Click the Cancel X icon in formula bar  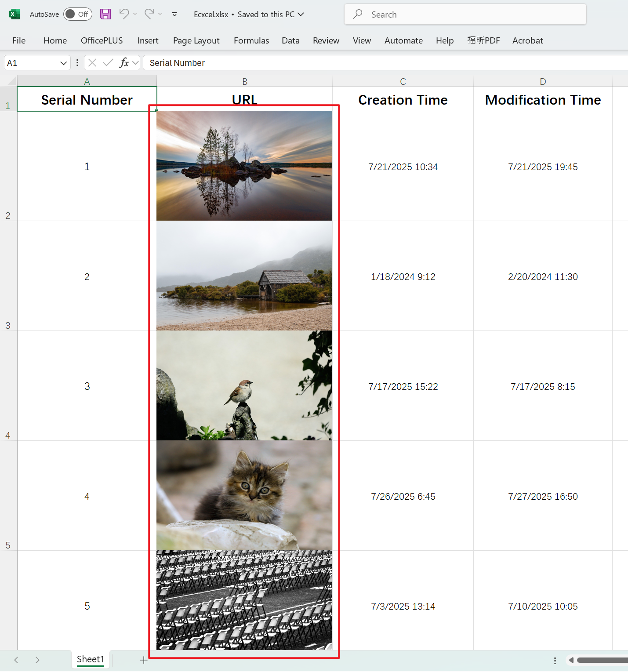92,62
